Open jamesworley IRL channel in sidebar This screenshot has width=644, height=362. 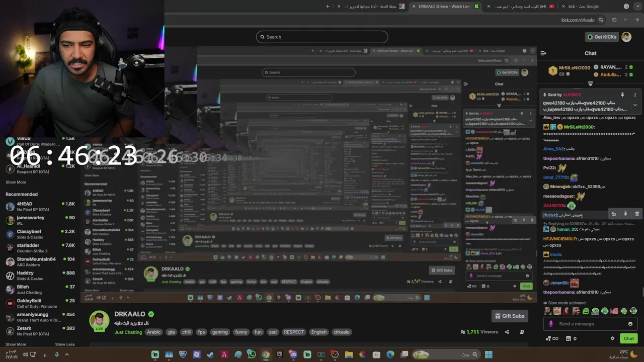[40, 220]
